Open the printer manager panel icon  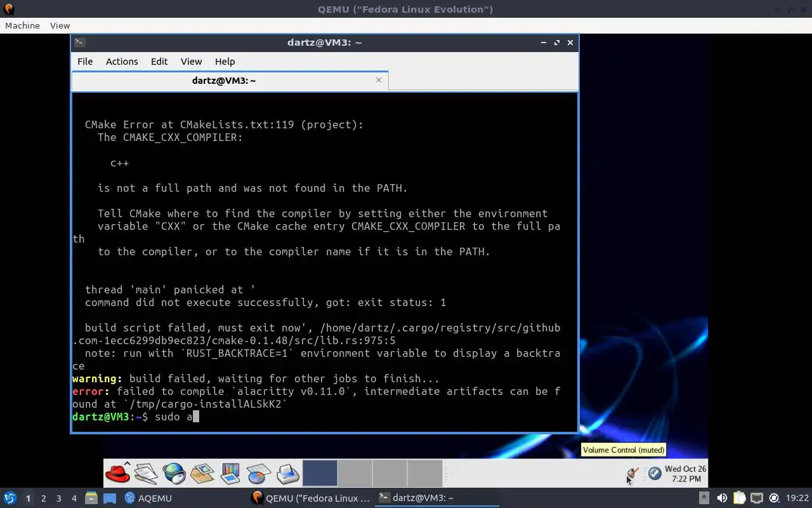(287, 474)
